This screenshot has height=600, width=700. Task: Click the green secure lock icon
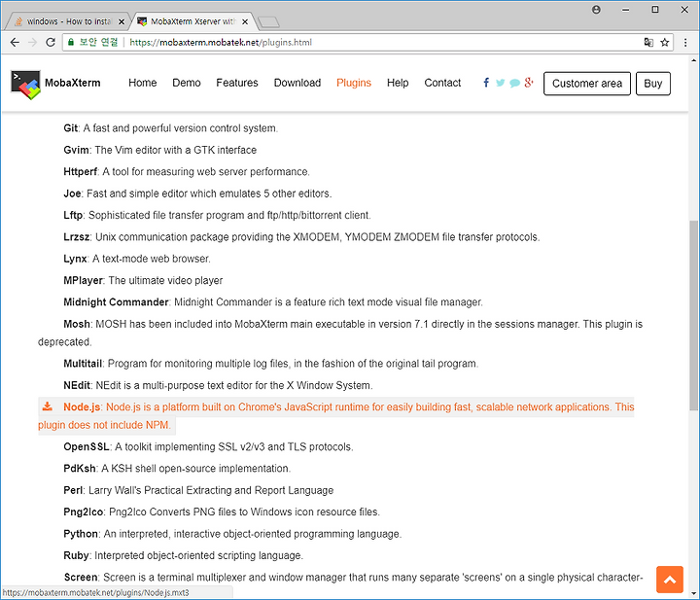coord(71,42)
